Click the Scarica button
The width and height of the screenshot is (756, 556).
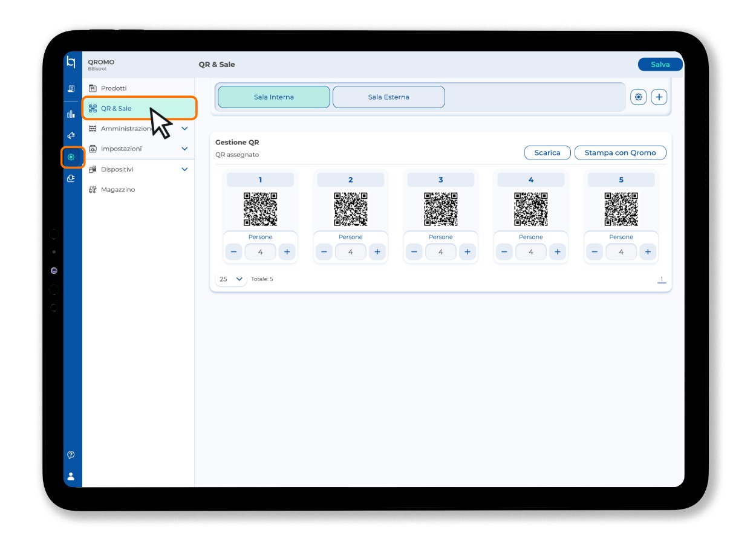(x=547, y=153)
